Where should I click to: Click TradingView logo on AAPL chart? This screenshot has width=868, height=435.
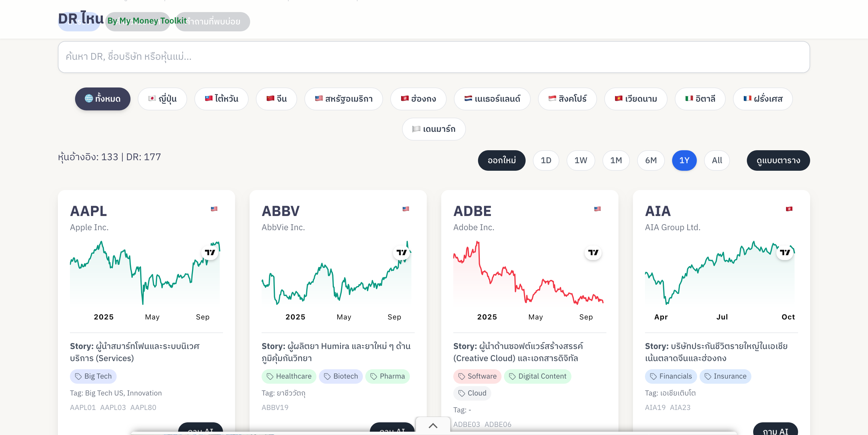(209, 252)
